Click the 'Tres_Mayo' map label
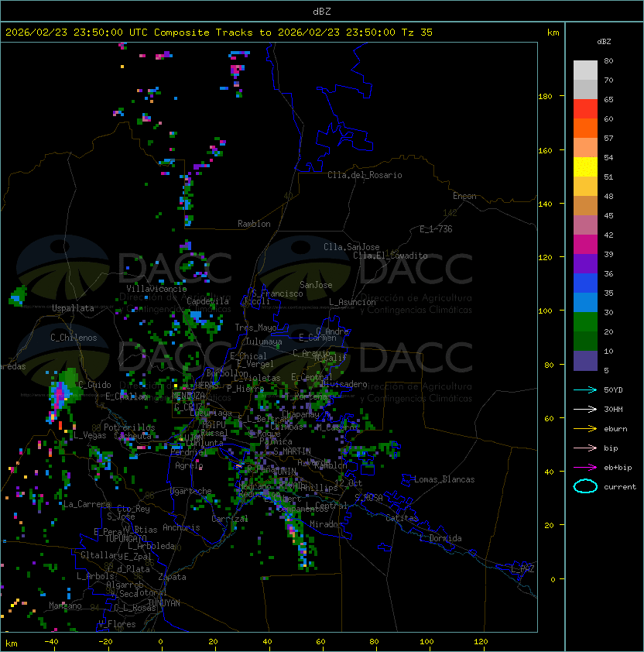 pos(255,328)
